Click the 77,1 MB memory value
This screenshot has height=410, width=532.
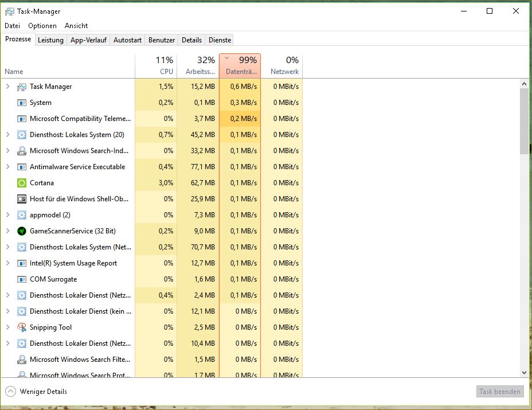click(x=202, y=167)
